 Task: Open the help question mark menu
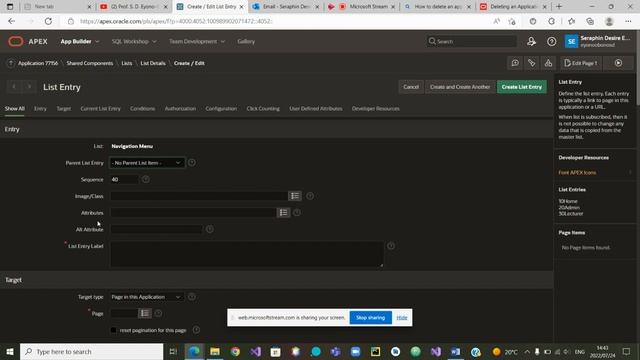point(551,41)
